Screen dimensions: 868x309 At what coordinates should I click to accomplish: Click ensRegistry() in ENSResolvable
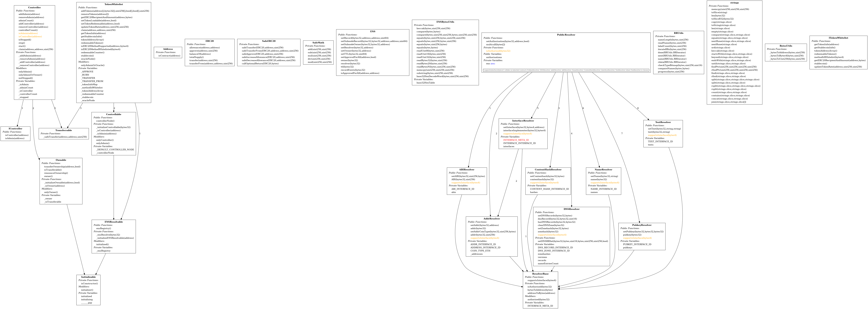pos(103,229)
